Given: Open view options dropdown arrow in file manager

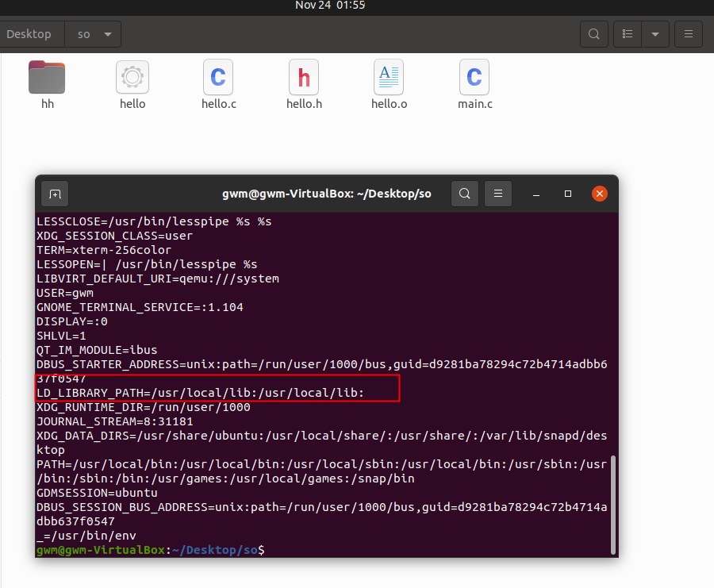Looking at the screenshot, I should point(655,34).
